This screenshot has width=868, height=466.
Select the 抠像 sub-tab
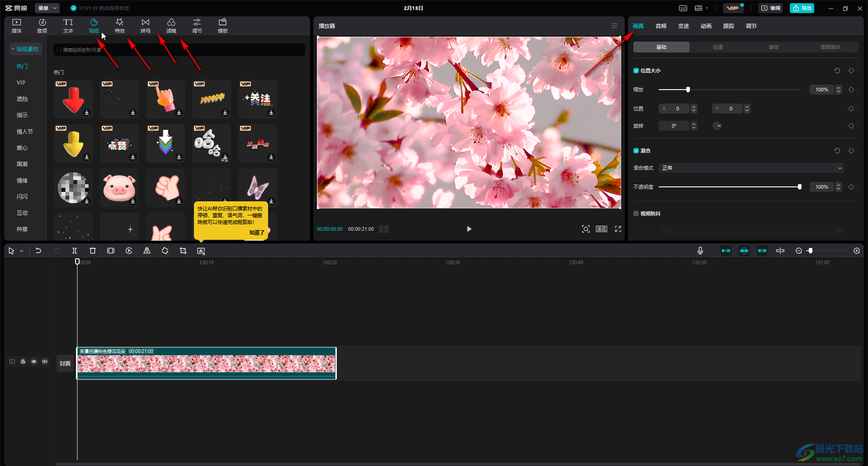[717, 47]
